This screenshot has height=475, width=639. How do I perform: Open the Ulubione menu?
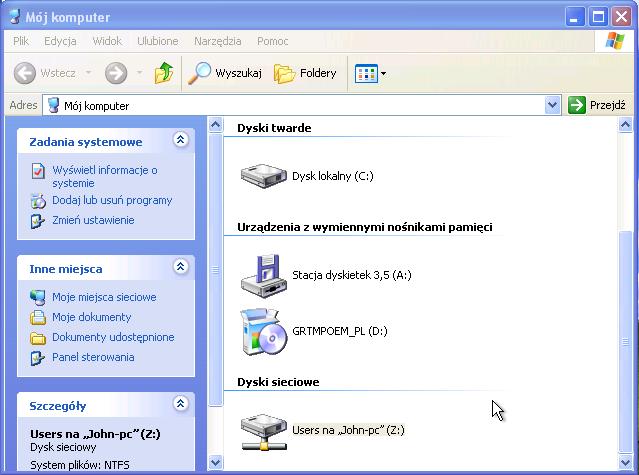point(158,41)
